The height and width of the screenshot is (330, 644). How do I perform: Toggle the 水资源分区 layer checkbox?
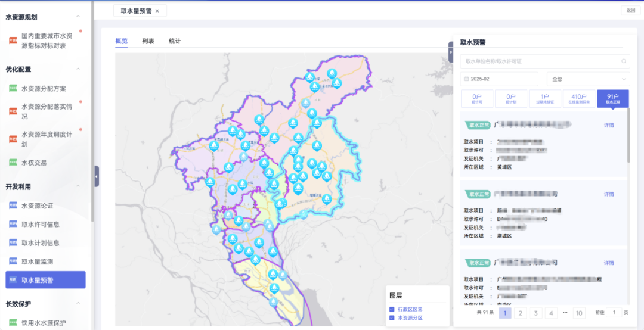[x=392, y=318]
